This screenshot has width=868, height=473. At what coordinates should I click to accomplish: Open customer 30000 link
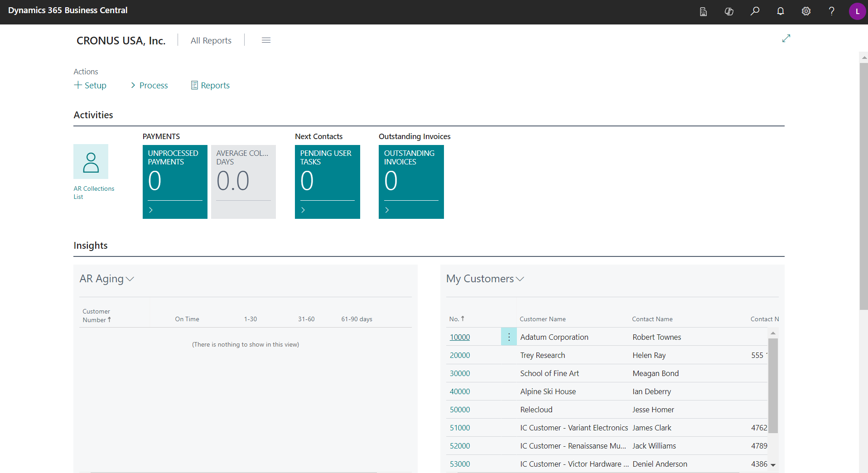[460, 373]
